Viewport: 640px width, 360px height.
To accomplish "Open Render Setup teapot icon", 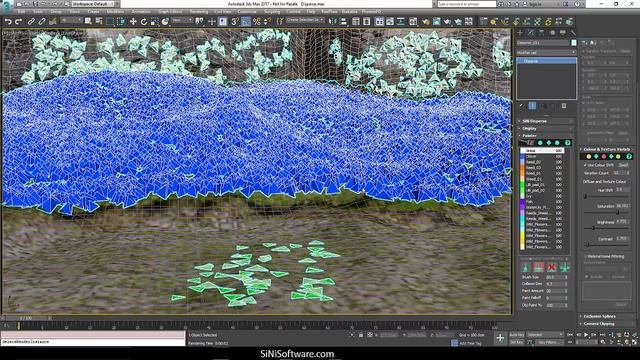I will (x=426, y=21).
